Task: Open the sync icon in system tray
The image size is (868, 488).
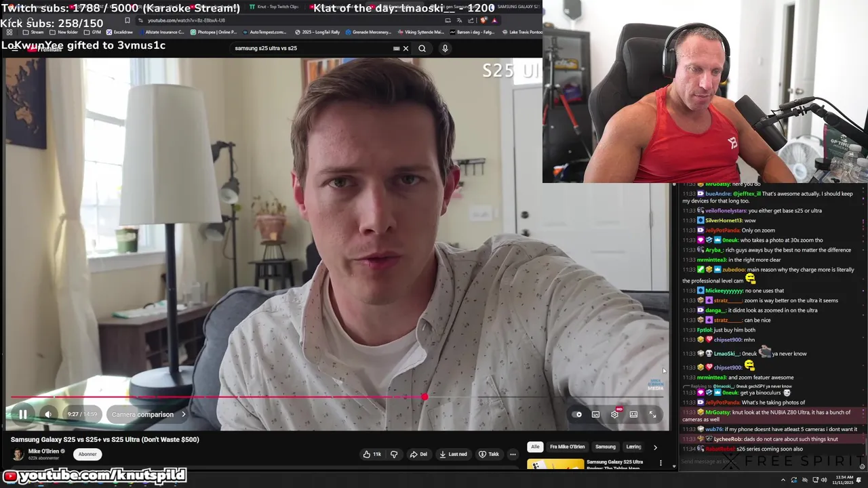Action: tap(794, 480)
